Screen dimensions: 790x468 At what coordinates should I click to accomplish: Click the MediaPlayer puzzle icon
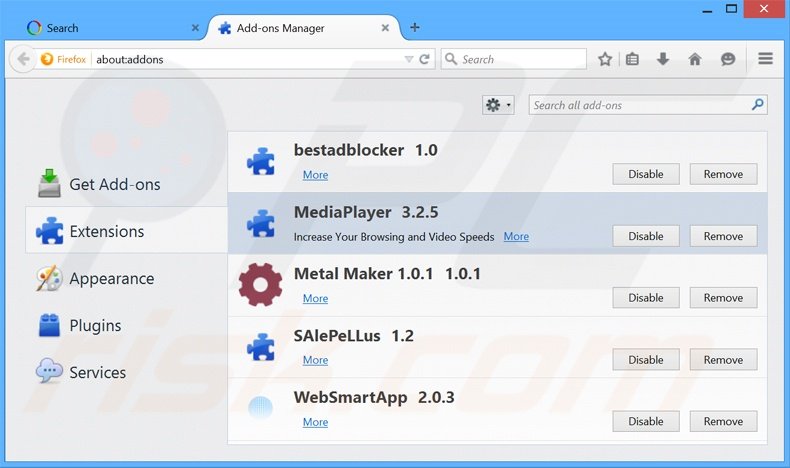261,224
